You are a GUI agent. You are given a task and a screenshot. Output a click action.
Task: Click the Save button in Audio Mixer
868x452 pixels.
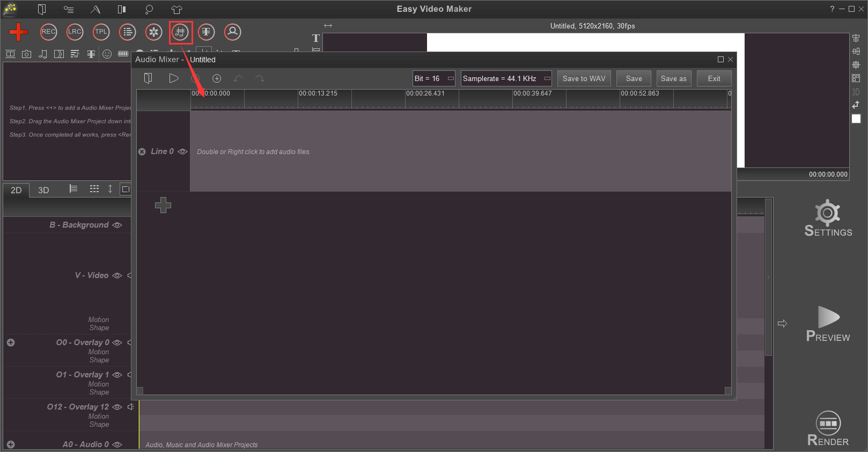pyautogui.click(x=634, y=78)
